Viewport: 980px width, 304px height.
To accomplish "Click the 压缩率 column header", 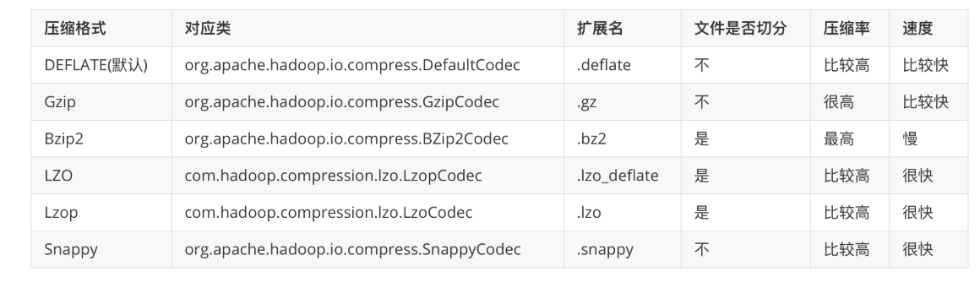I will pos(849,28).
